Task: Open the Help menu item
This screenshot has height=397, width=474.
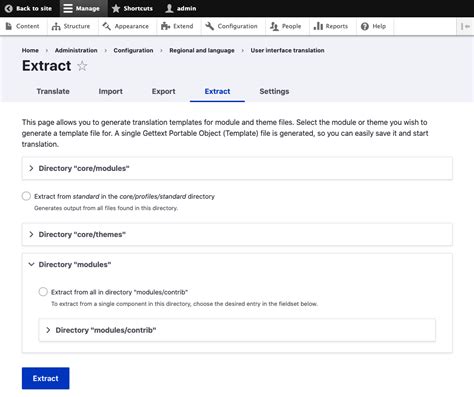Action: coord(374,26)
